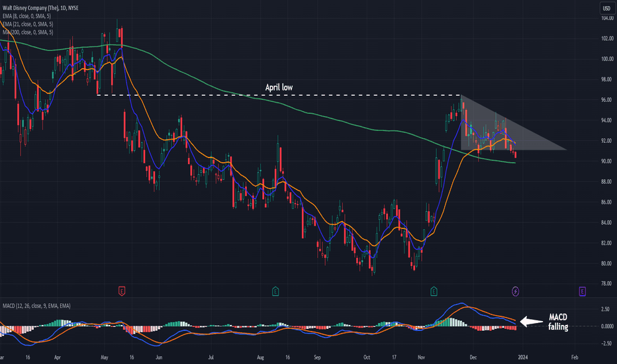617x364 pixels.
Task: Click the 100.00 price axis label
Action: (x=607, y=59)
